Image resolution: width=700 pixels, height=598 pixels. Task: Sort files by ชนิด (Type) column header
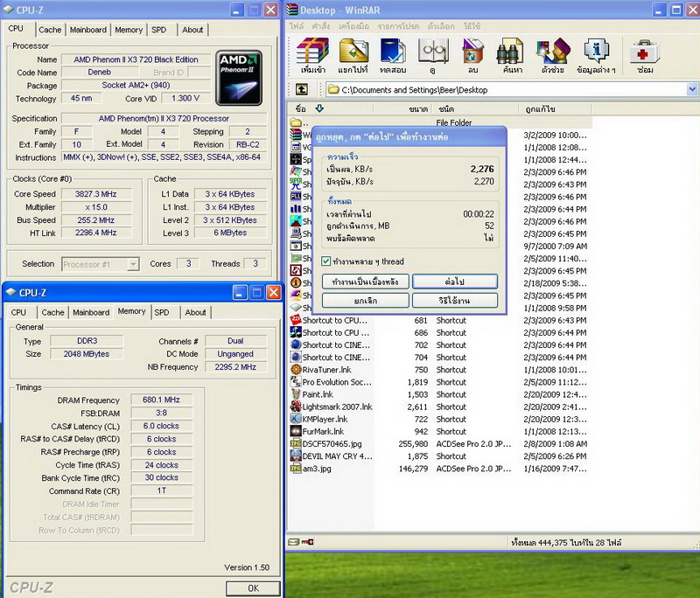475,108
